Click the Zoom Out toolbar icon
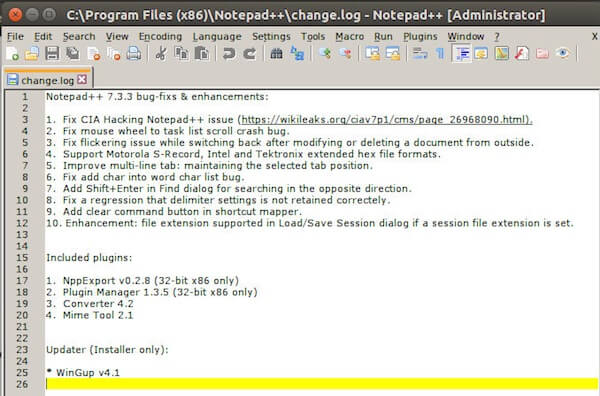This screenshot has width=600, height=396. (345, 54)
